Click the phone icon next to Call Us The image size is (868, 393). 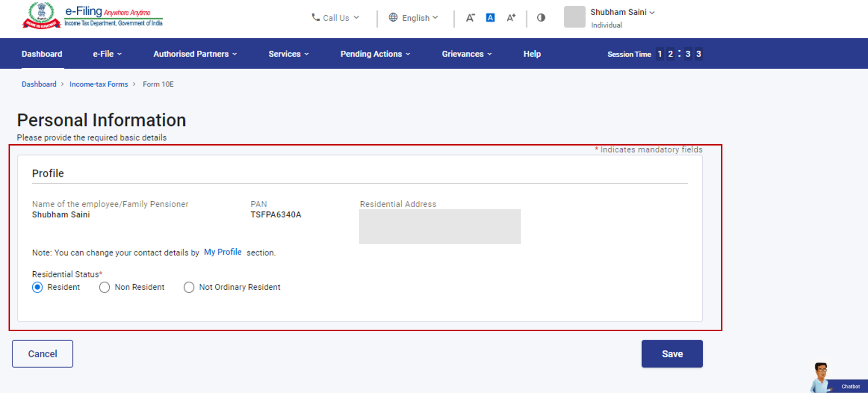tap(315, 18)
